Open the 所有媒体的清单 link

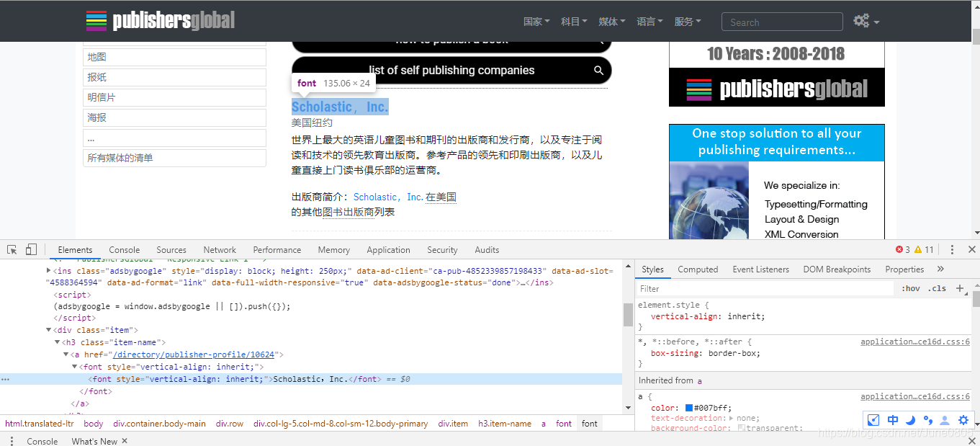click(174, 158)
